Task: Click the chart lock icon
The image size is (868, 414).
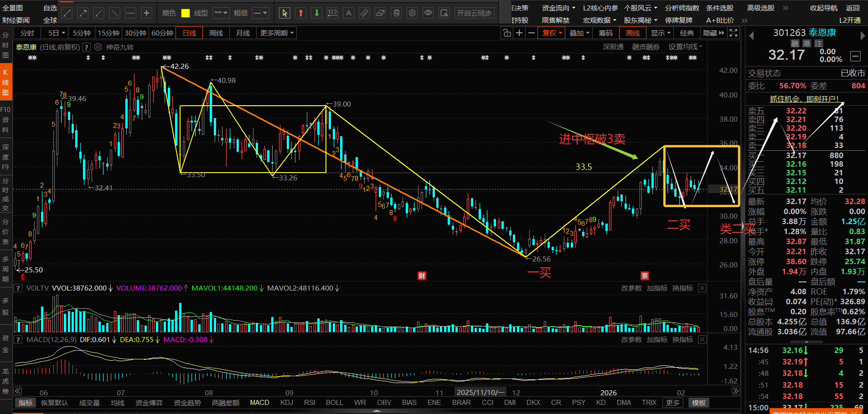Action: click(506, 33)
